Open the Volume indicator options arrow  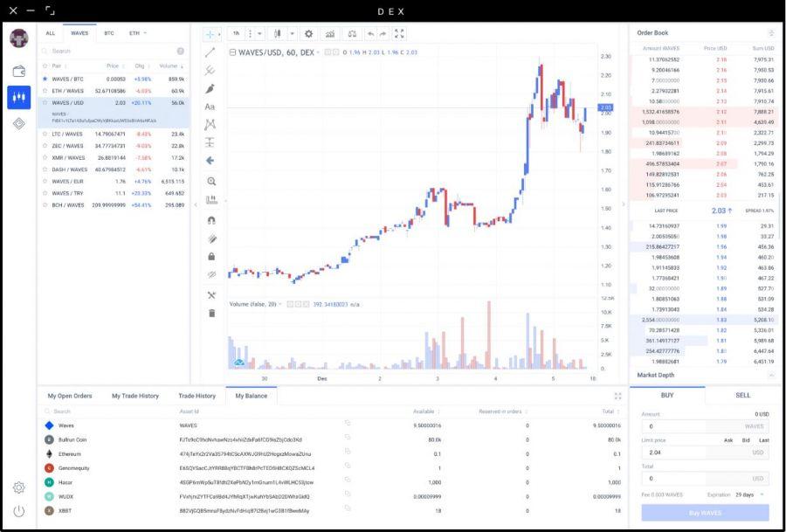coord(280,304)
